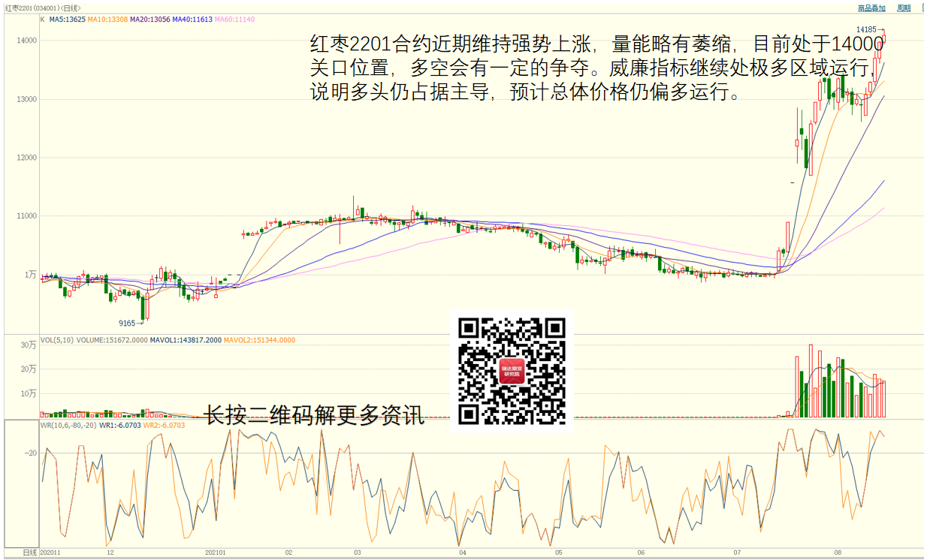Viewport: 933px width, 560px height.
Task: Click the QR code image
Action: (x=512, y=371)
